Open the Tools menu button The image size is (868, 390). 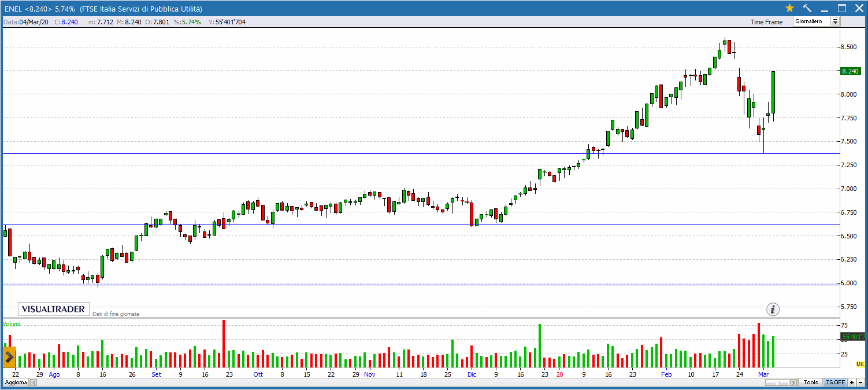point(811,382)
